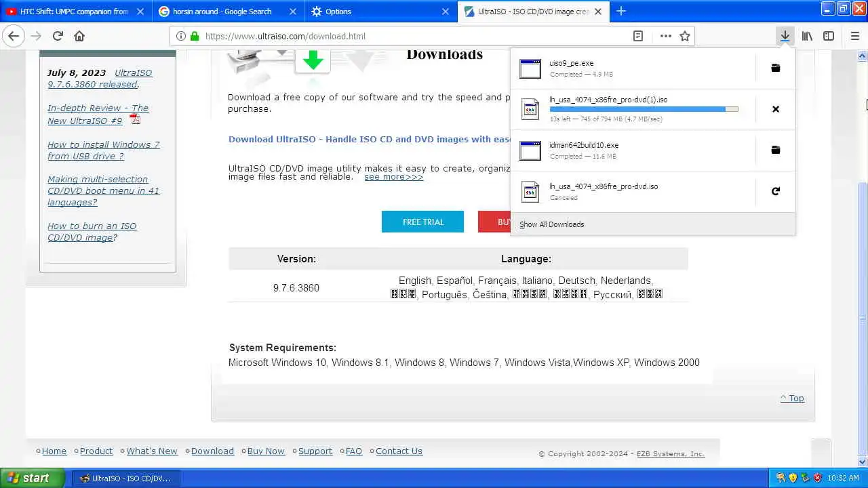Screen dimensions: 868x488
Task: Open a new browser tab
Action: [x=621, y=11]
